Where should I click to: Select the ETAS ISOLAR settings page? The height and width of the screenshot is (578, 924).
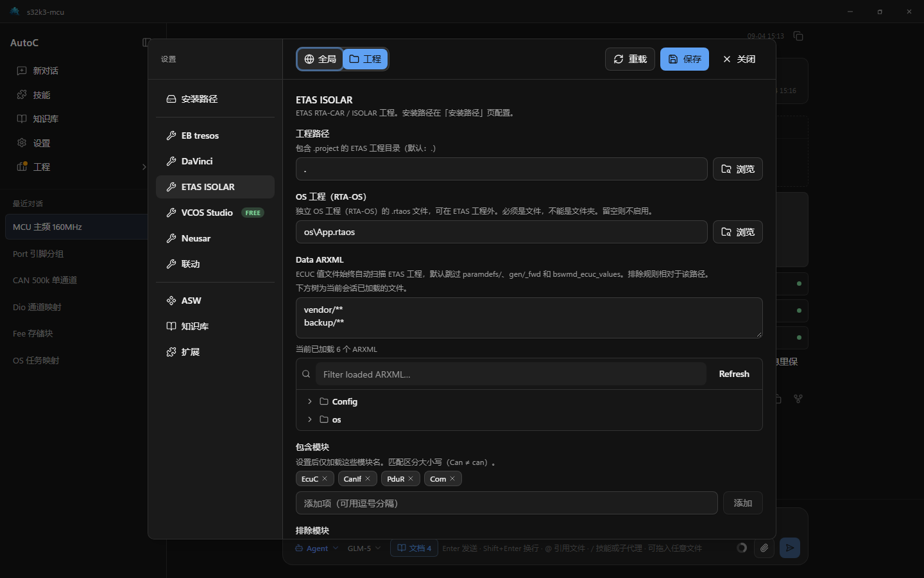[x=215, y=187]
